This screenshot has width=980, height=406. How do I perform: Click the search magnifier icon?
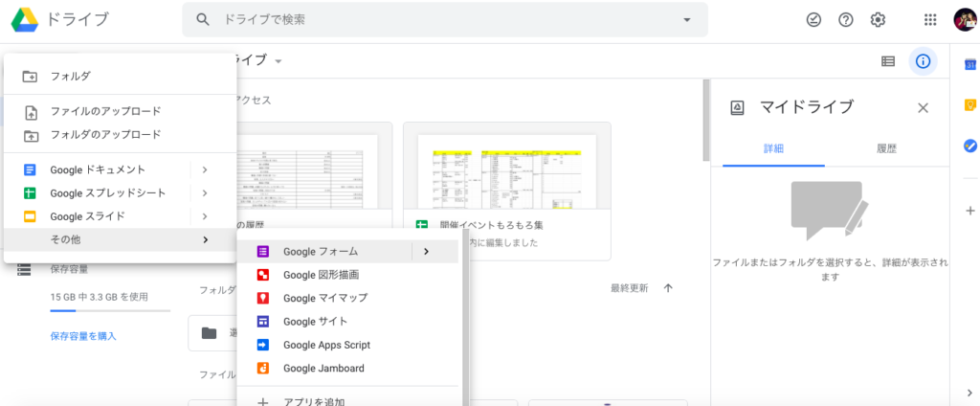coord(203,20)
